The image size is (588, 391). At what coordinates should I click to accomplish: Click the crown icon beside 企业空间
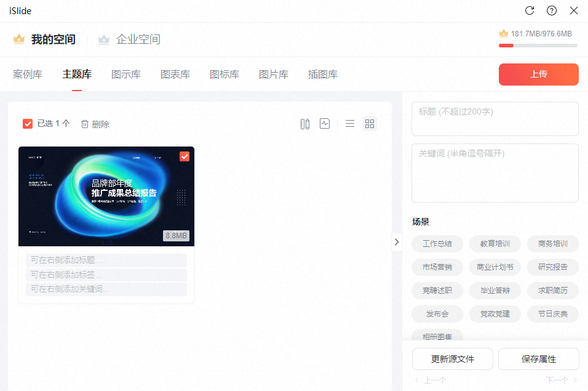point(104,39)
